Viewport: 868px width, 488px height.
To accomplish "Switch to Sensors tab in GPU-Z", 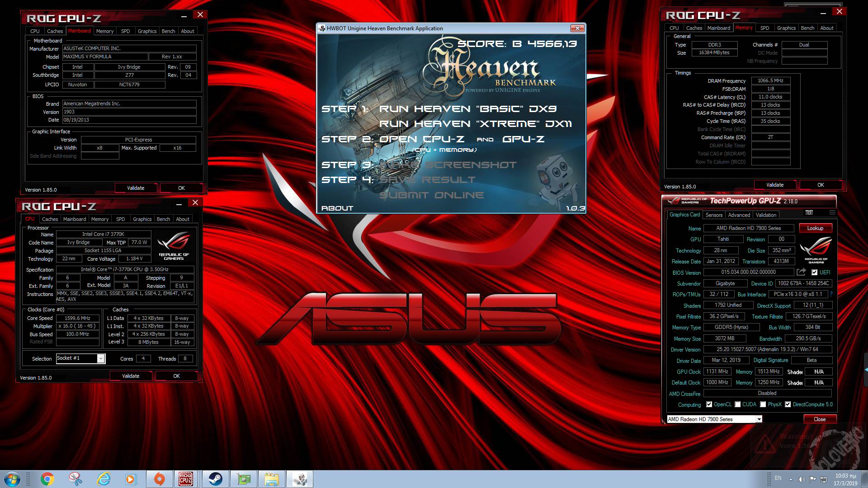I will (714, 215).
